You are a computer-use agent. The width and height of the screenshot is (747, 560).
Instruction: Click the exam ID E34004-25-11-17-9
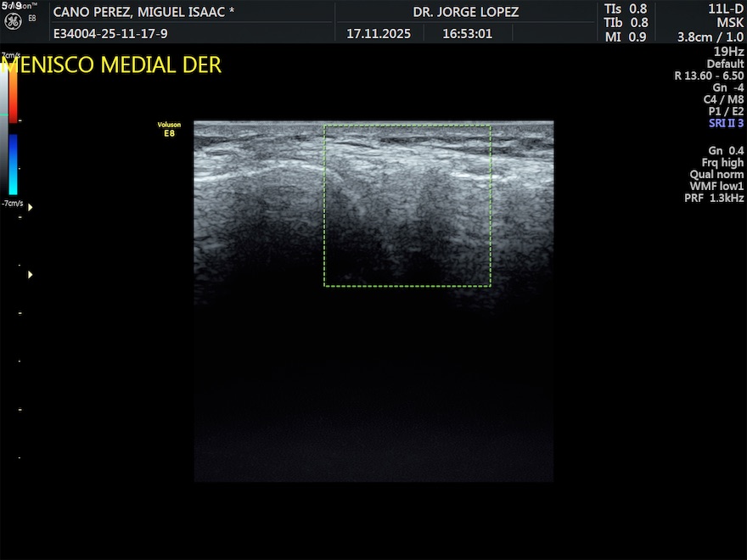click(110, 35)
